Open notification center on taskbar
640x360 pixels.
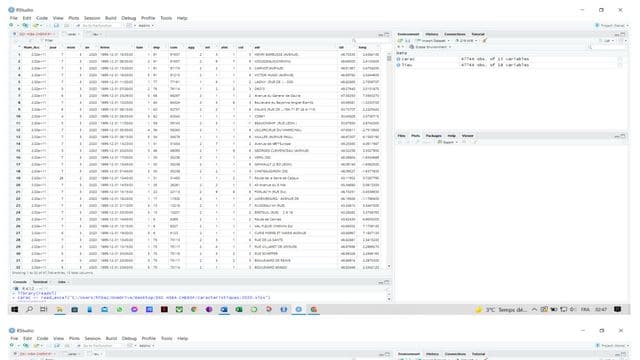(617, 309)
